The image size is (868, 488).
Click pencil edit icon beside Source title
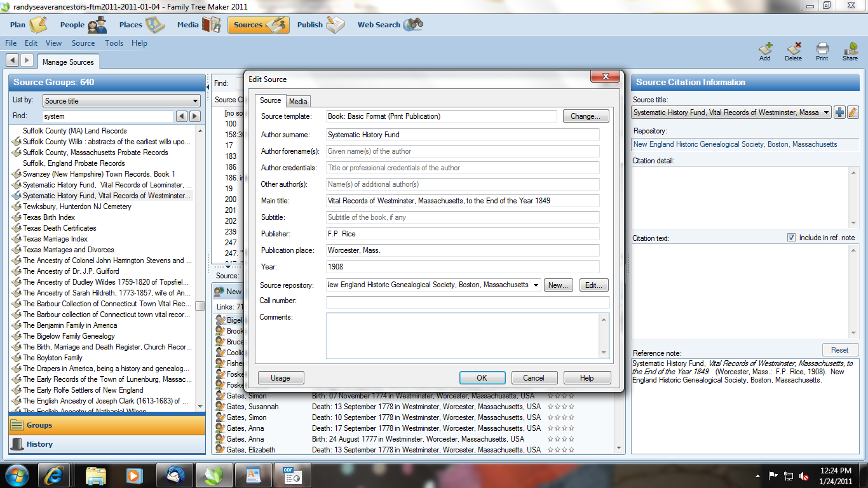[853, 112]
